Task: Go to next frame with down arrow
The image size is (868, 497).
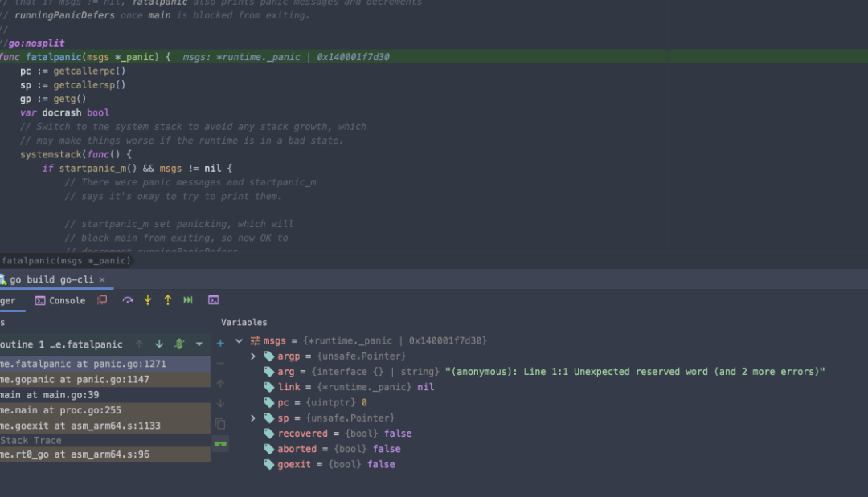Action: (159, 344)
